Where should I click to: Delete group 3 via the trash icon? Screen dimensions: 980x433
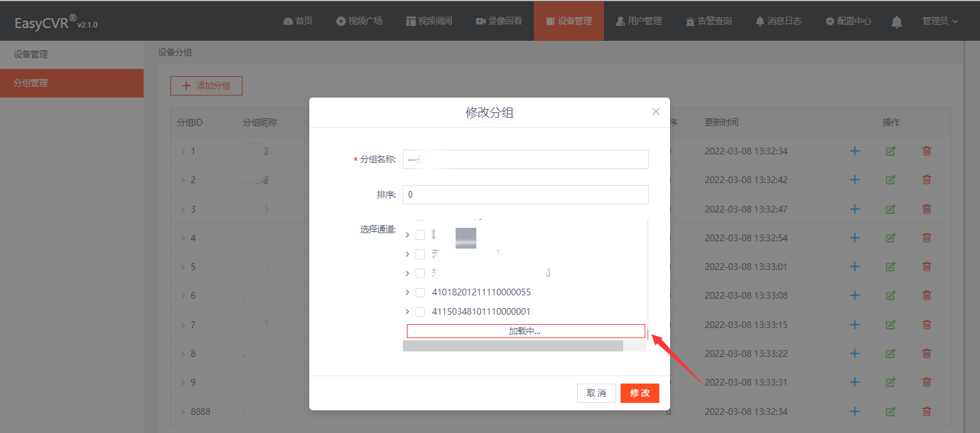(x=927, y=209)
